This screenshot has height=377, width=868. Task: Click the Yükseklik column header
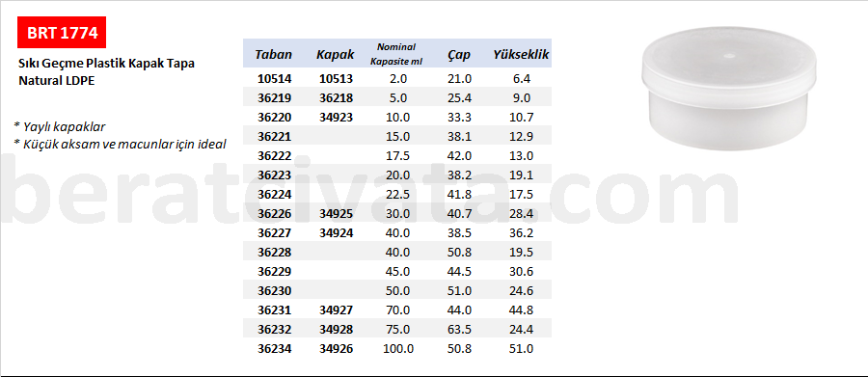(521, 55)
